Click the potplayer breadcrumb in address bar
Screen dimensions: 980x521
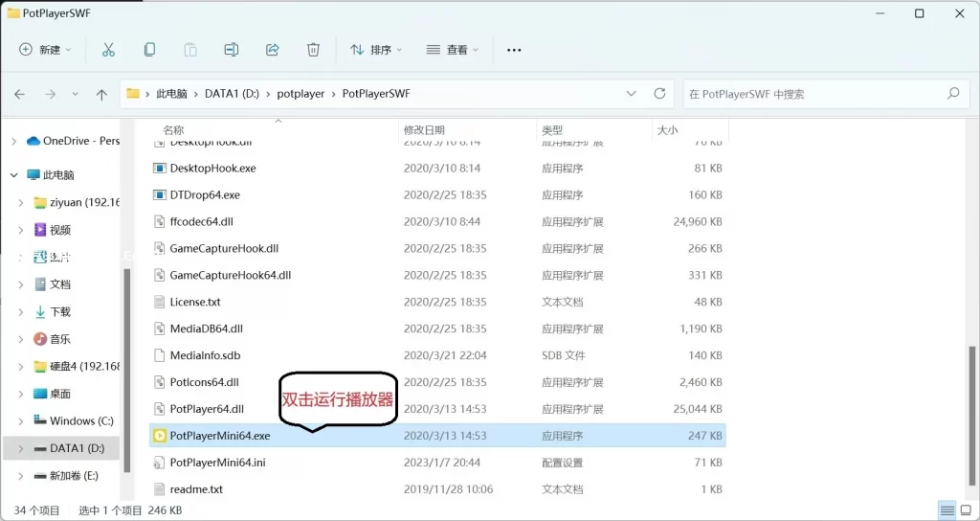pyautogui.click(x=301, y=94)
